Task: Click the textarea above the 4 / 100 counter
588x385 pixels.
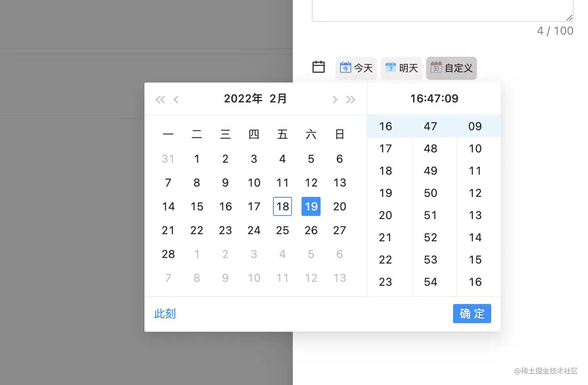Action: tap(443, 10)
